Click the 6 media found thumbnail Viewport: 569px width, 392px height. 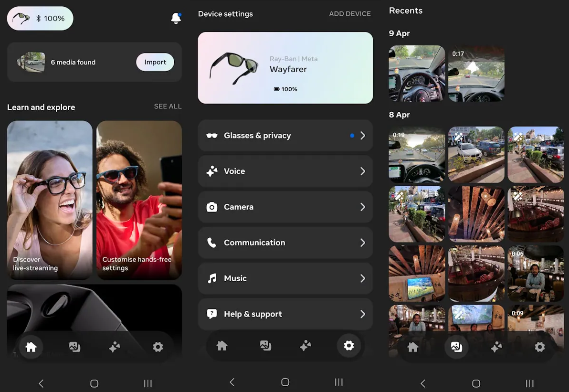(31, 62)
